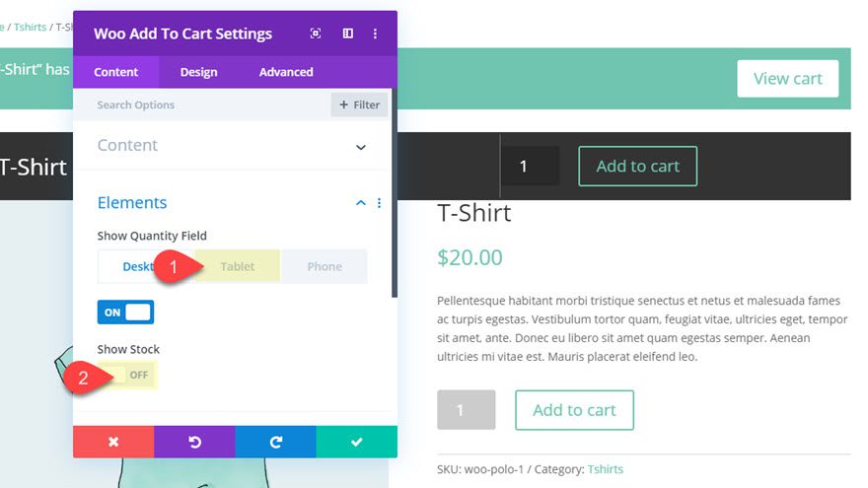Click the split view columns icon
The height and width of the screenshot is (488, 868).
tap(347, 34)
